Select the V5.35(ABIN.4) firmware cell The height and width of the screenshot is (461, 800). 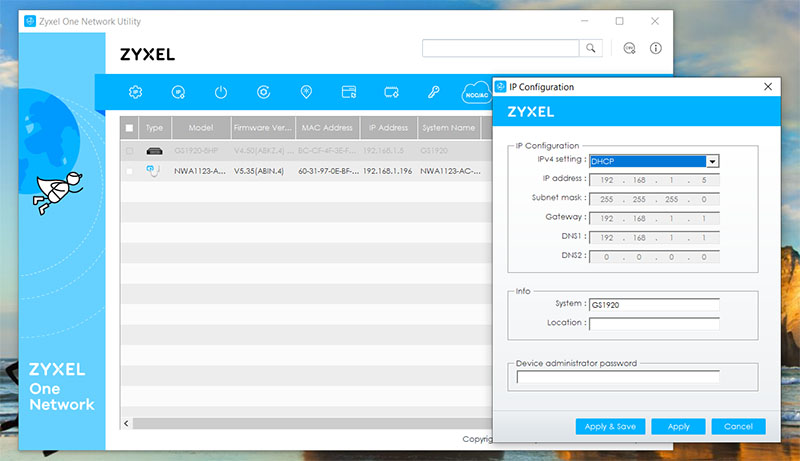259,171
